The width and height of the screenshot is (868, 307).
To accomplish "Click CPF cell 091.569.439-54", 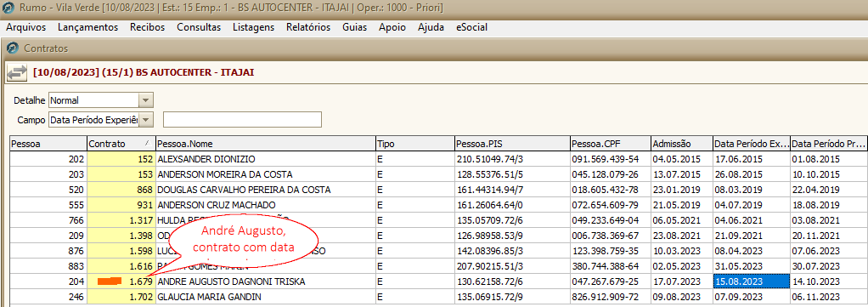I will (x=611, y=159).
